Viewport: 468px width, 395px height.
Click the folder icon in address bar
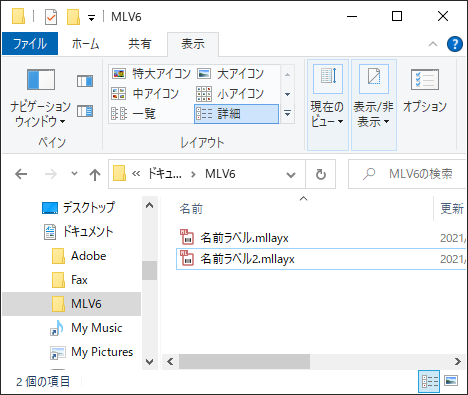(x=119, y=174)
